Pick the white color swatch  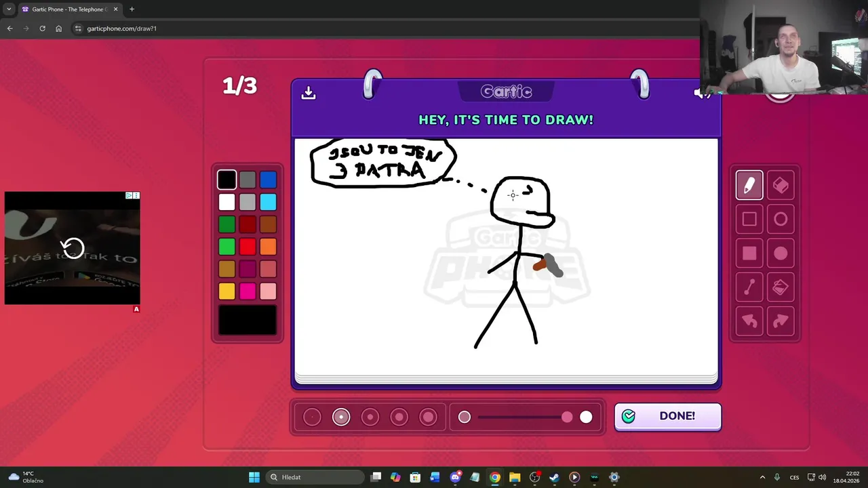(227, 202)
